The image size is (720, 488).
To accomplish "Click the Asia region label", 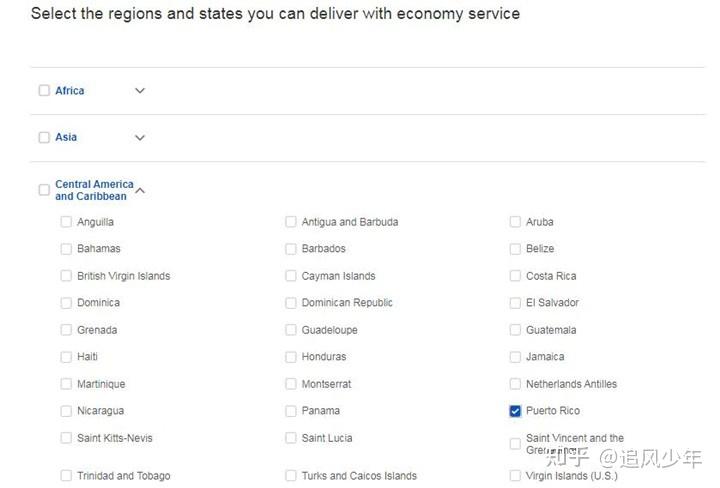I will pyautogui.click(x=66, y=138).
